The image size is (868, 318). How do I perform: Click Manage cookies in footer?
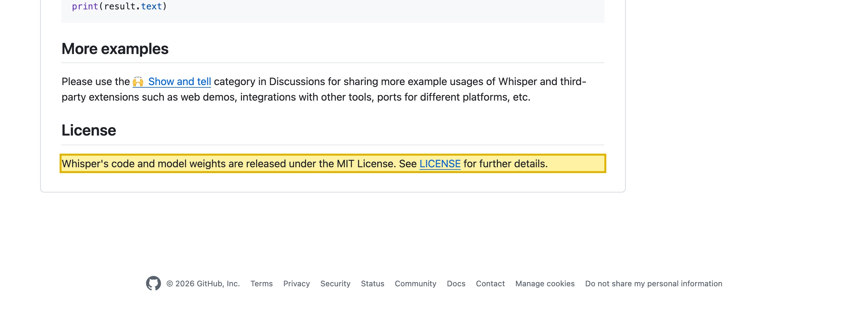coord(545,284)
